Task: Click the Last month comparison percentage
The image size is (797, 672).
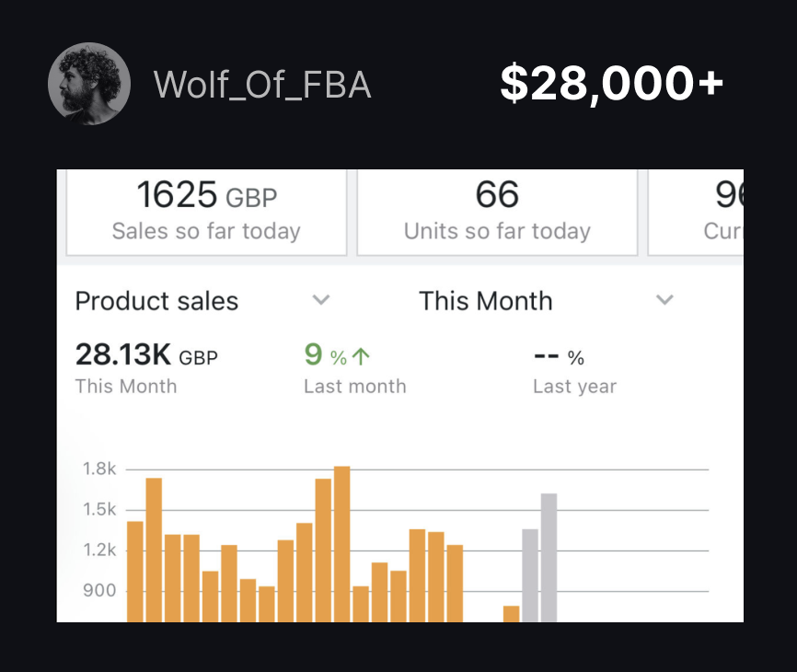Action: pos(325,356)
